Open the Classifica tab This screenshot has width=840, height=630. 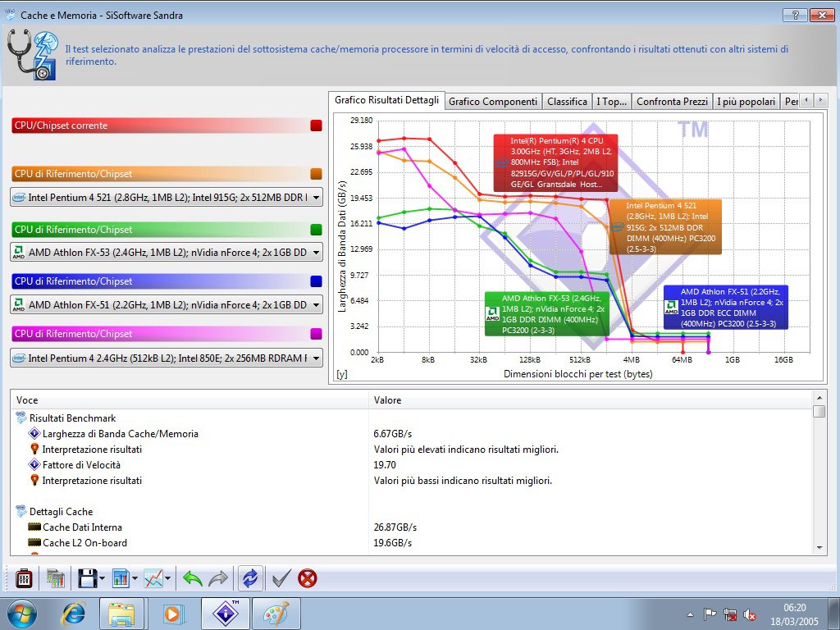pyautogui.click(x=567, y=101)
